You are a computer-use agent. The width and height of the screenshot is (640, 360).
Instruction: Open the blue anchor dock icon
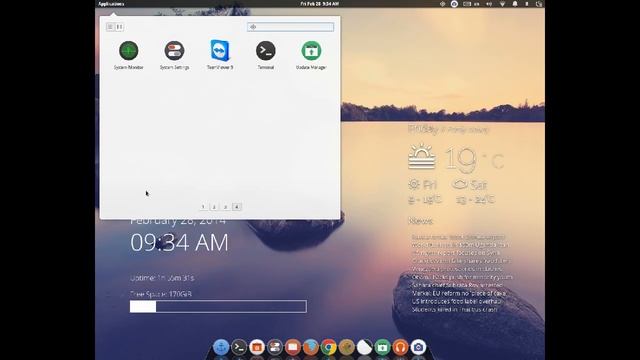click(x=221, y=347)
